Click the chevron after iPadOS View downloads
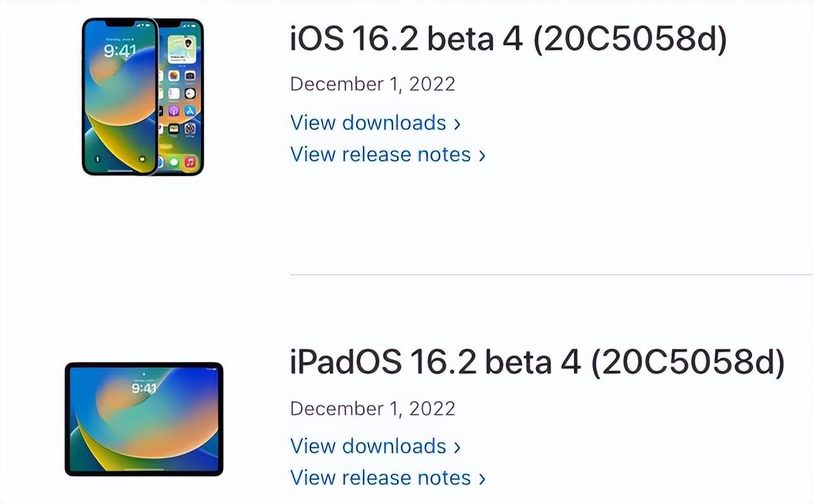The image size is (813, 504). 458,447
